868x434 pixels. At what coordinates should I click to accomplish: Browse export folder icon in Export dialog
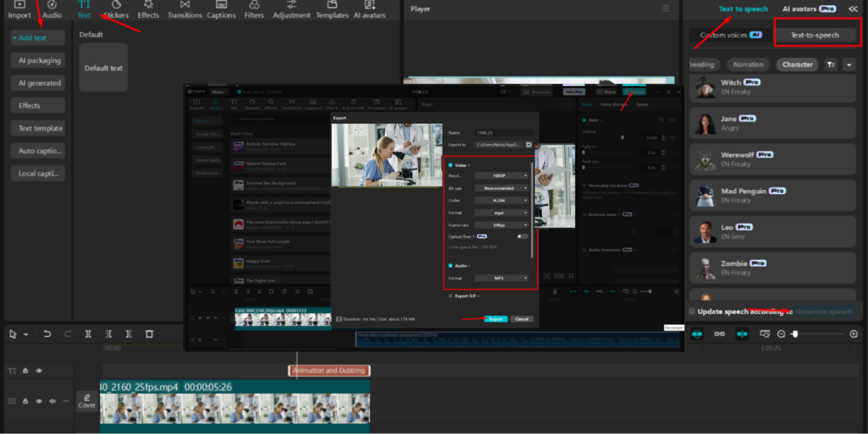[528, 145]
